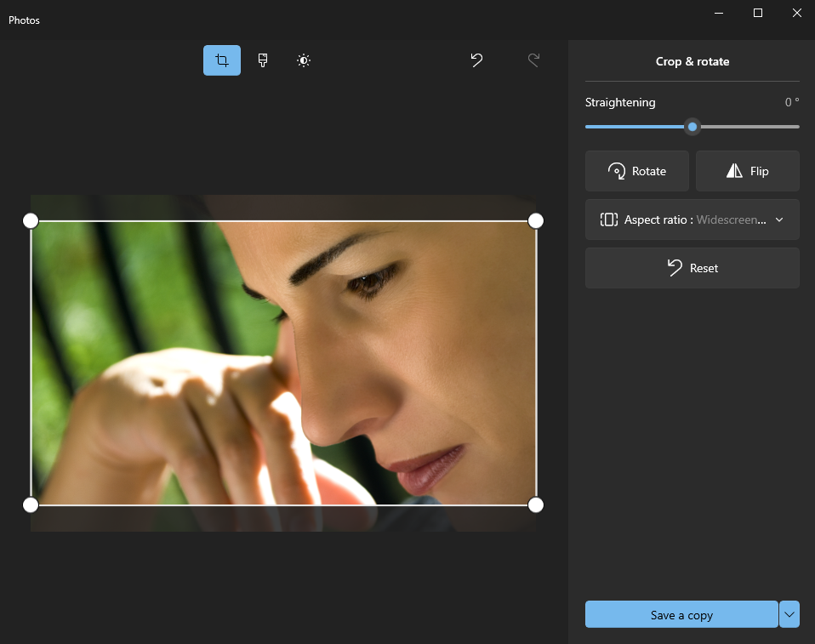Maximize the Photos window
815x644 pixels.
coord(758,13)
